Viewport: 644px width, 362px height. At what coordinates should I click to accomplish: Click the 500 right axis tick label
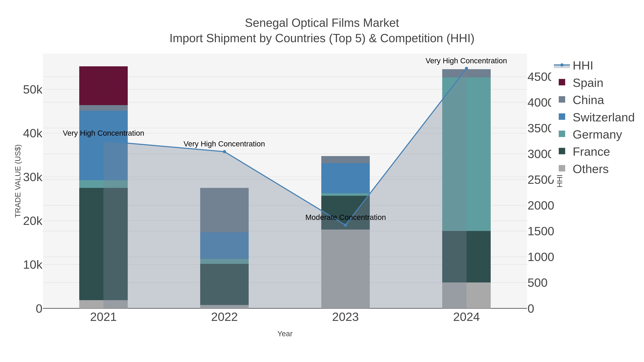click(538, 283)
